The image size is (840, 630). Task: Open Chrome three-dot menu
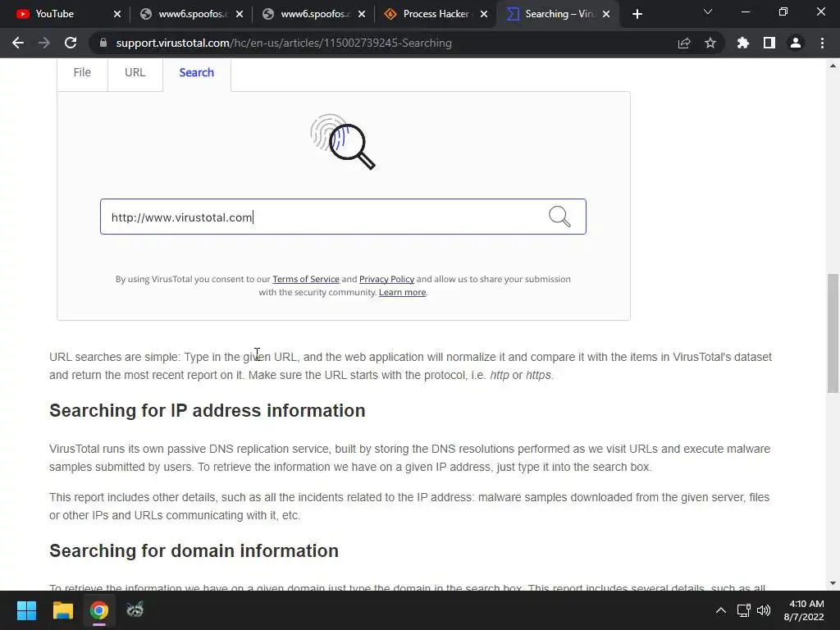click(822, 43)
